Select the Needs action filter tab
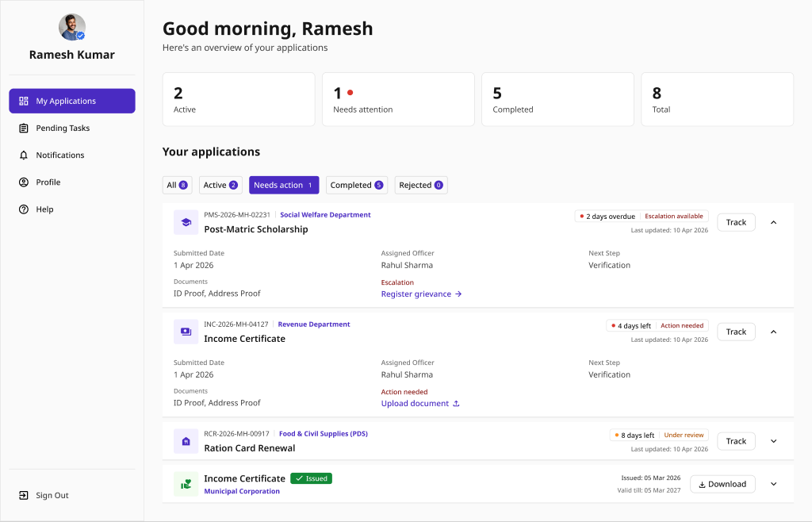This screenshot has height=522, width=812. [x=284, y=185]
